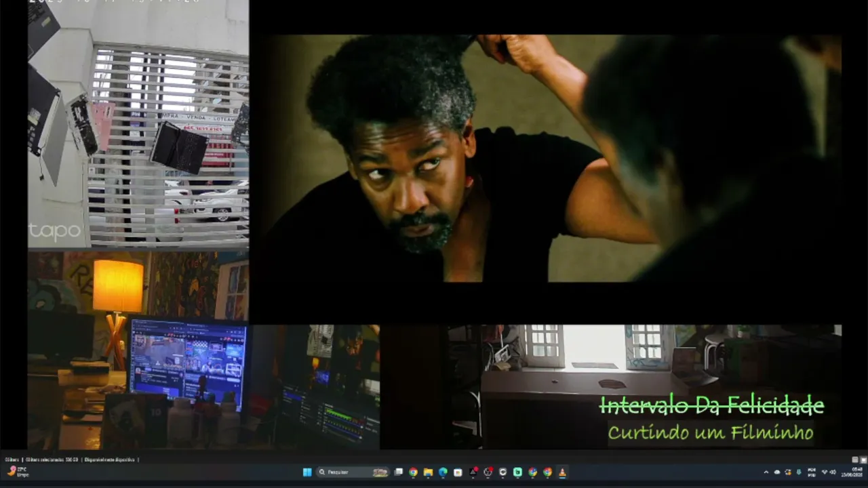This screenshot has height=488, width=868.
Task: Click the Tapo security camera feed
Action: (138, 125)
